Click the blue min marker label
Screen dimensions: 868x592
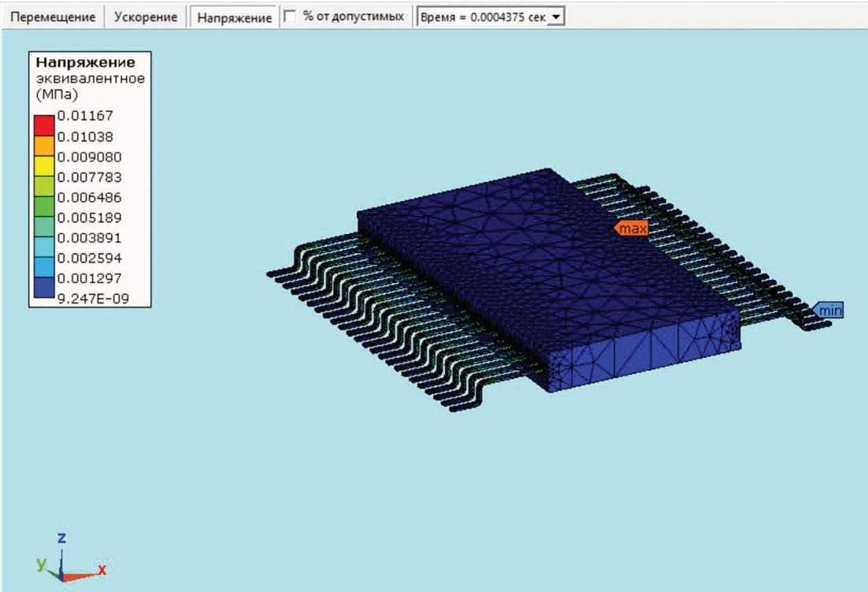point(829,310)
